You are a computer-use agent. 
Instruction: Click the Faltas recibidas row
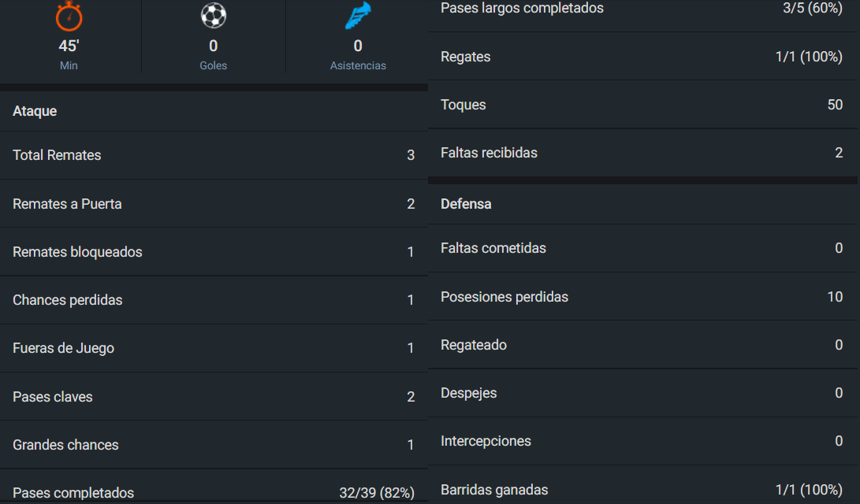pos(642,153)
